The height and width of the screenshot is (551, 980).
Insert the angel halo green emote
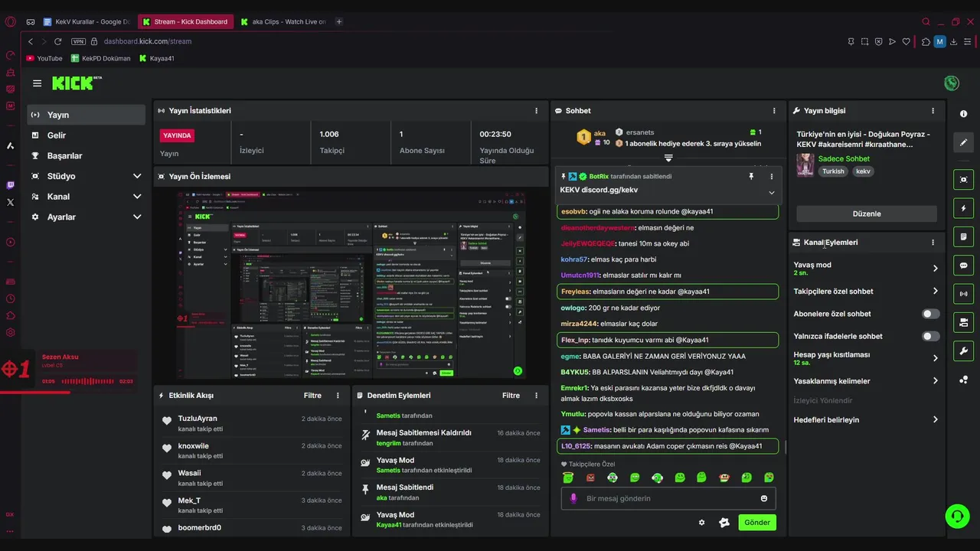point(568,478)
